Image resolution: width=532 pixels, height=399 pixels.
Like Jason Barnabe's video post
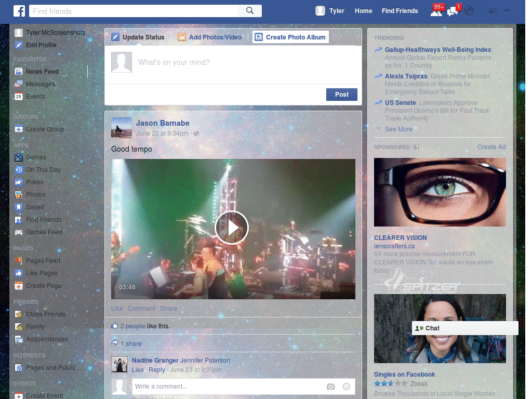[x=116, y=308]
